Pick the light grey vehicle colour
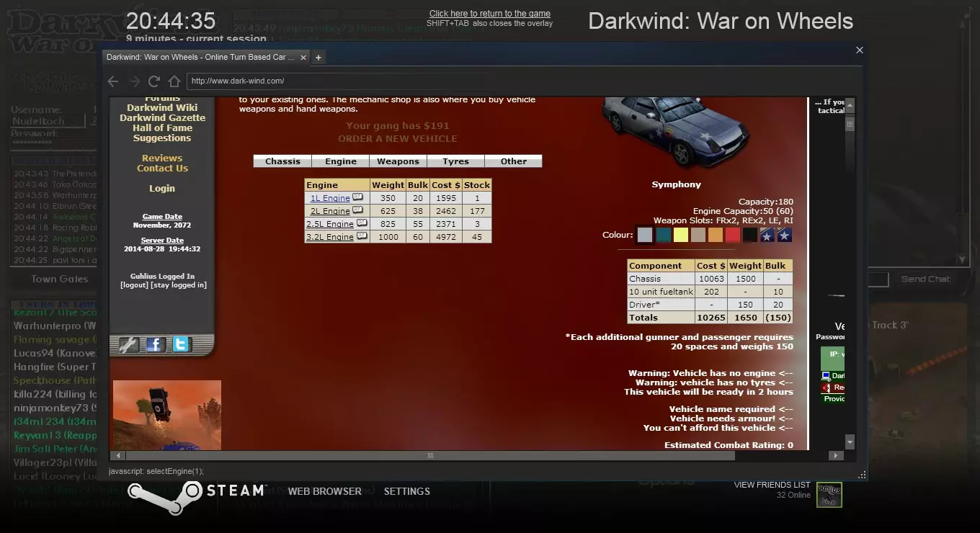This screenshot has width=980, height=533. point(645,235)
